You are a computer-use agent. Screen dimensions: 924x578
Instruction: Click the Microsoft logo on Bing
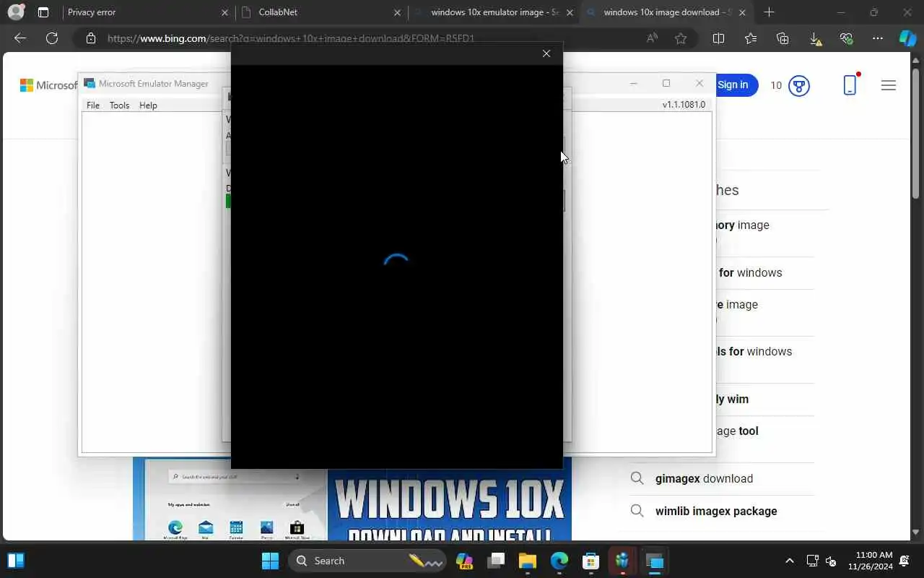click(x=49, y=85)
